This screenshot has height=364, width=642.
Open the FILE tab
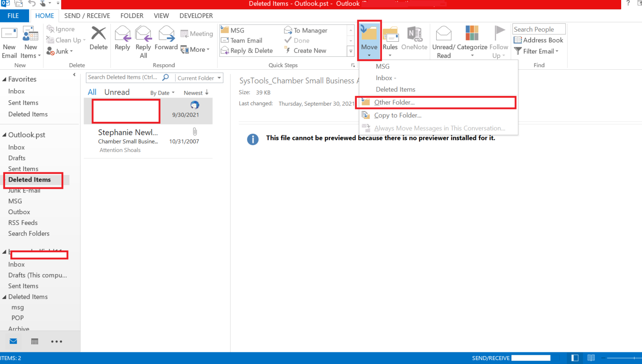[x=13, y=15]
